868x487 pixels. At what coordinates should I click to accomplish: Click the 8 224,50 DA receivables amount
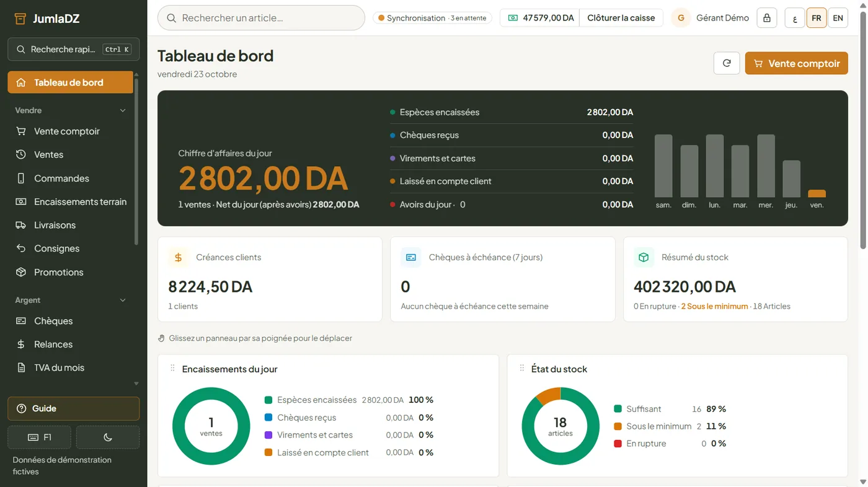(210, 287)
